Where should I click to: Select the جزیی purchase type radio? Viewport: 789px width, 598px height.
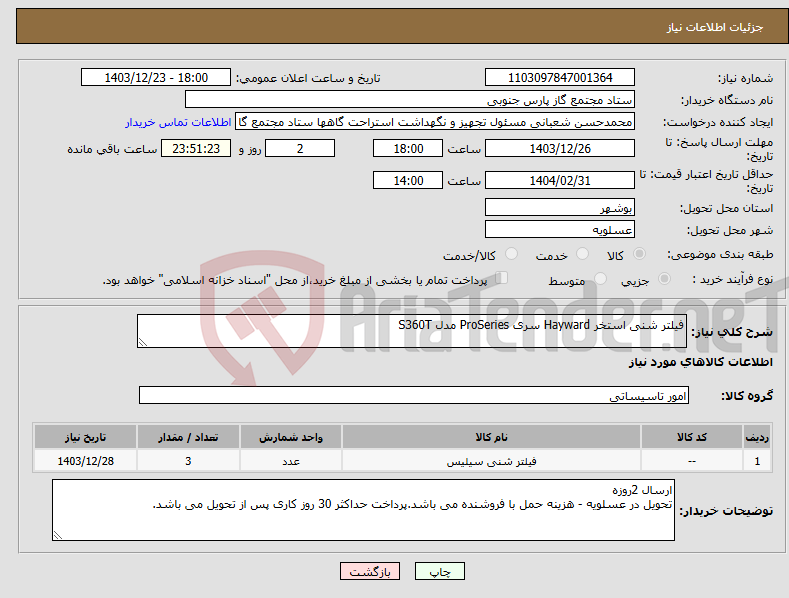point(664,279)
